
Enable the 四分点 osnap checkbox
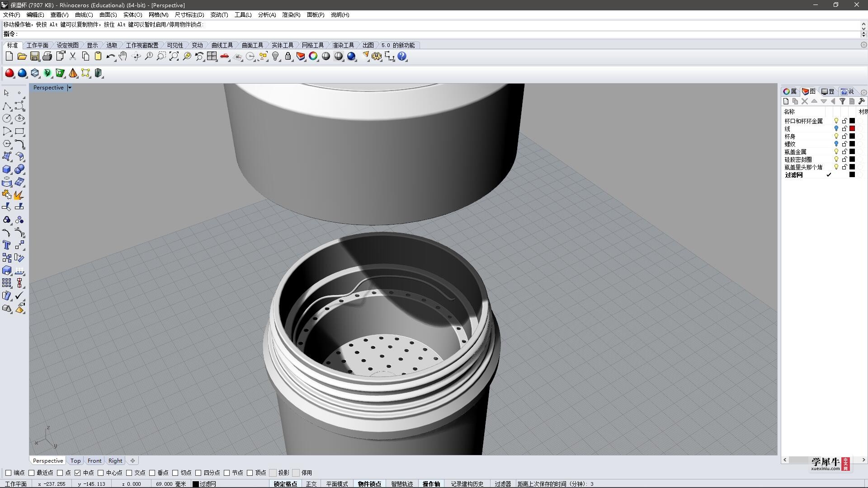point(198,473)
